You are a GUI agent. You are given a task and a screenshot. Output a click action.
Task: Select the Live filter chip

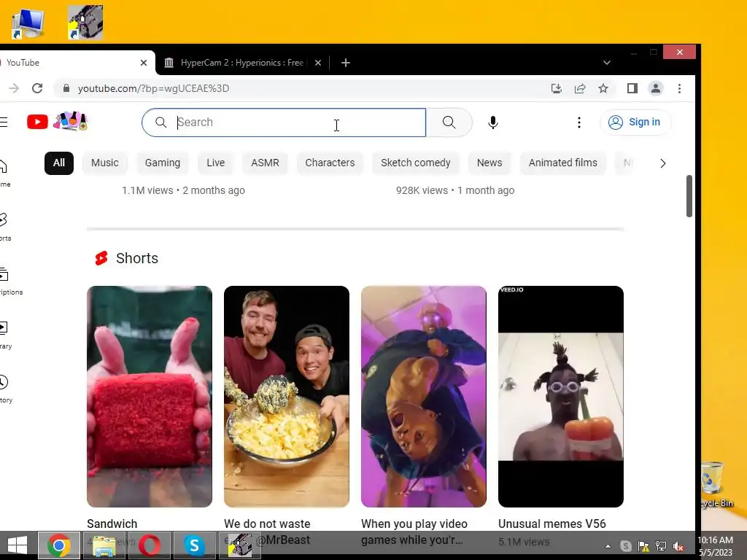click(215, 163)
